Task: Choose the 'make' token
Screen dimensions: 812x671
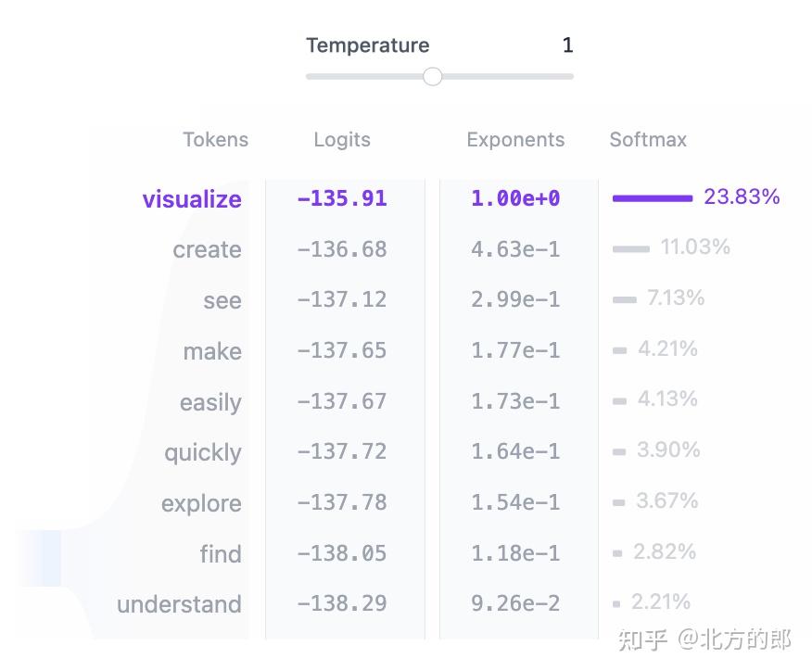Action: point(212,352)
